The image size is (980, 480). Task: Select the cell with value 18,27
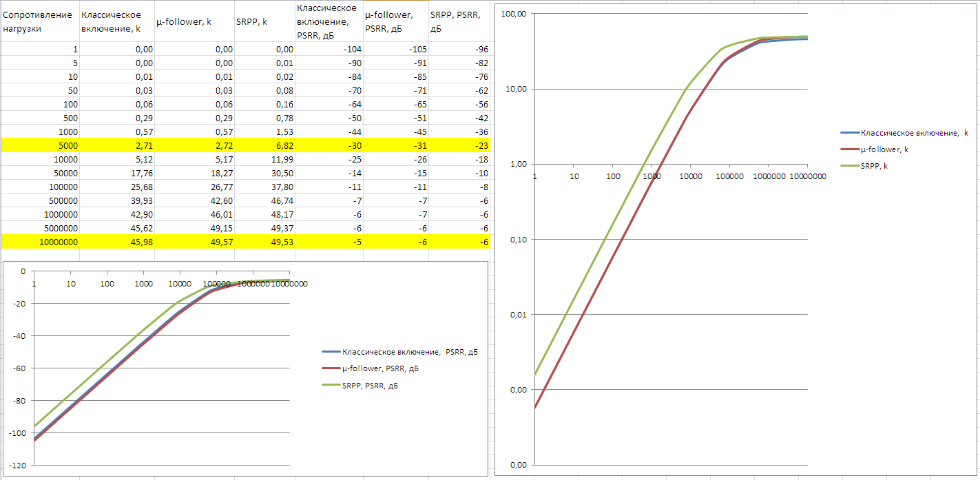coord(194,173)
